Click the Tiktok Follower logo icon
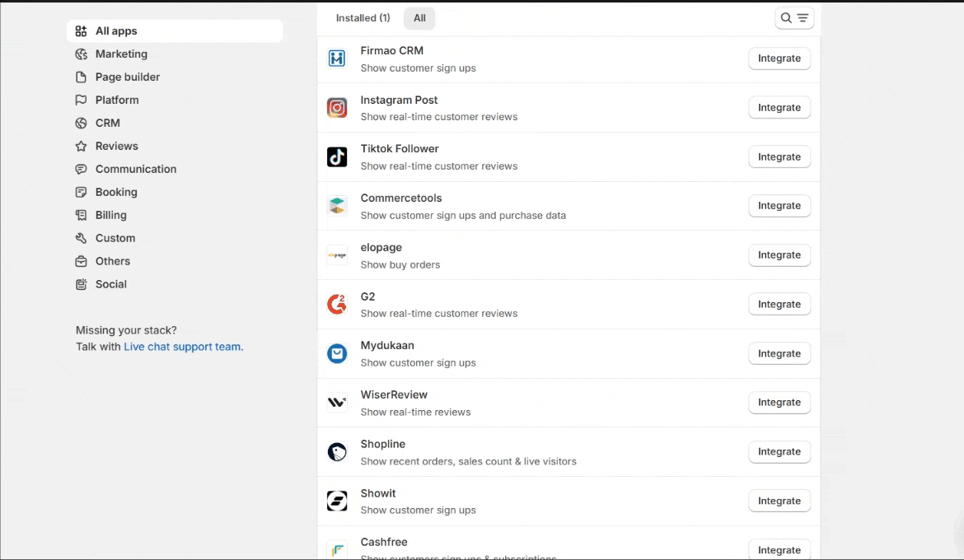 pos(337,157)
